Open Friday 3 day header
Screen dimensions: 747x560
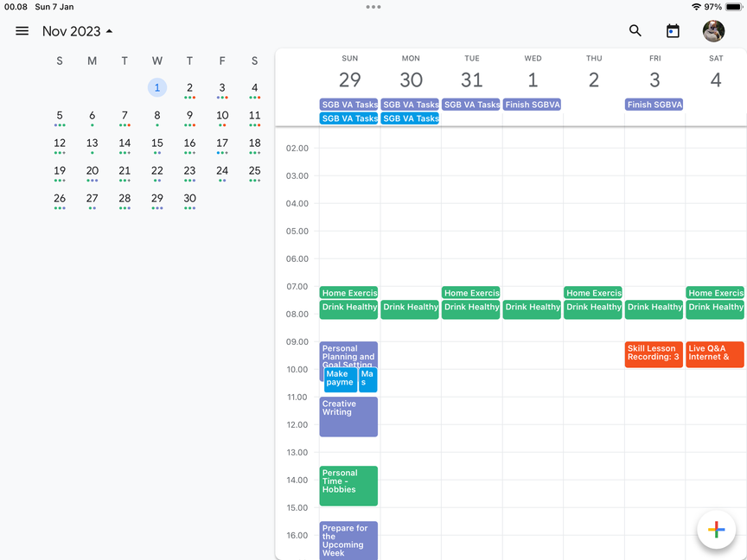[x=655, y=73]
